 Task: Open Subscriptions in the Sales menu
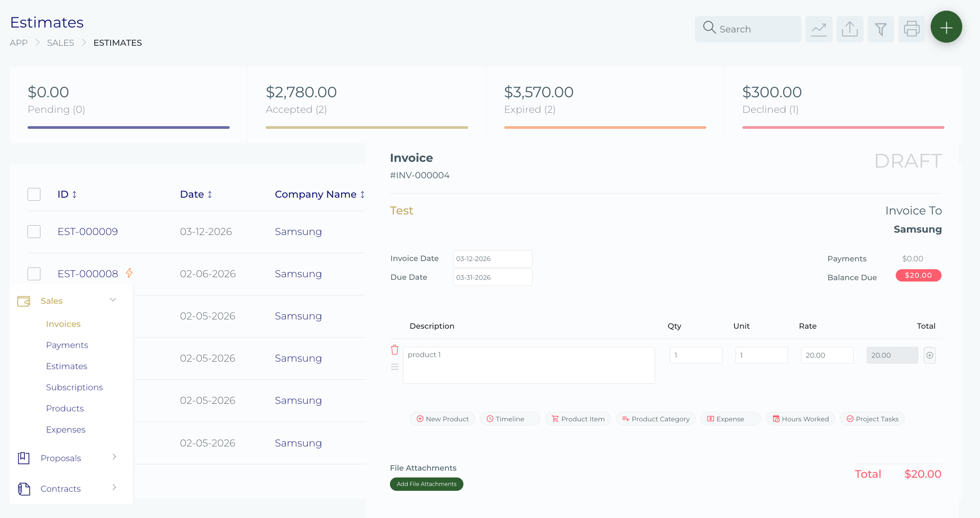coord(74,387)
